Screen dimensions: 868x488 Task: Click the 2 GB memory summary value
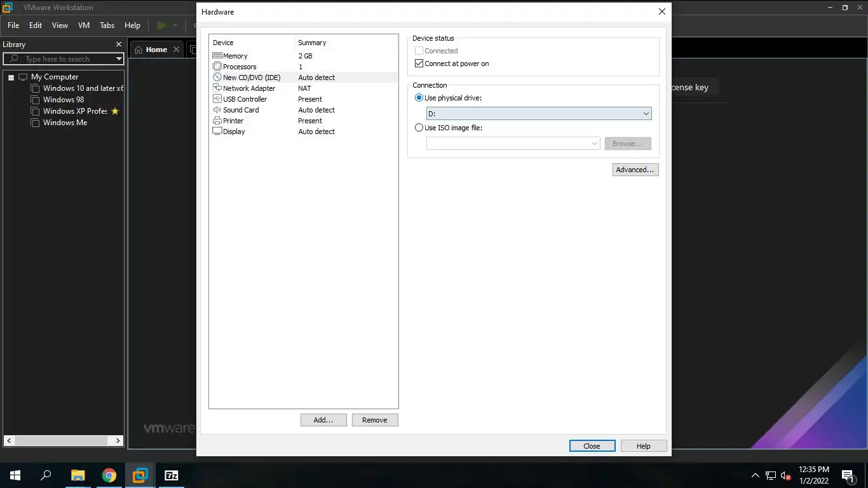tap(305, 56)
